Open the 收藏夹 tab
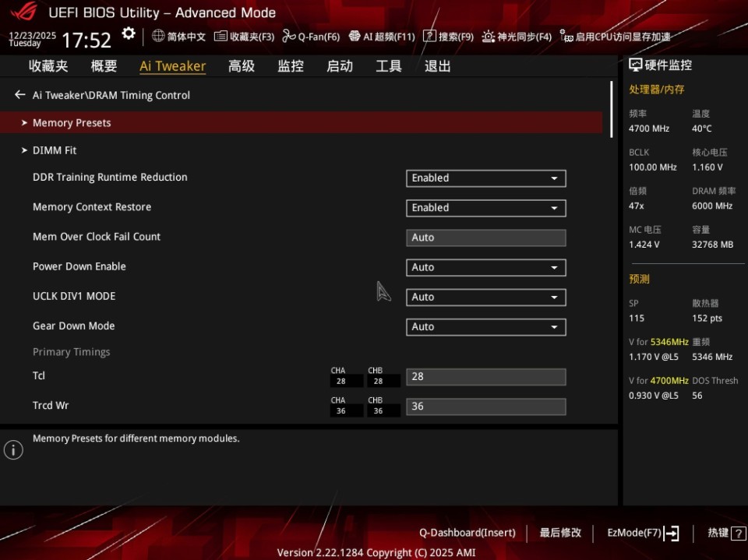The width and height of the screenshot is (748, 560). (48, 66)
